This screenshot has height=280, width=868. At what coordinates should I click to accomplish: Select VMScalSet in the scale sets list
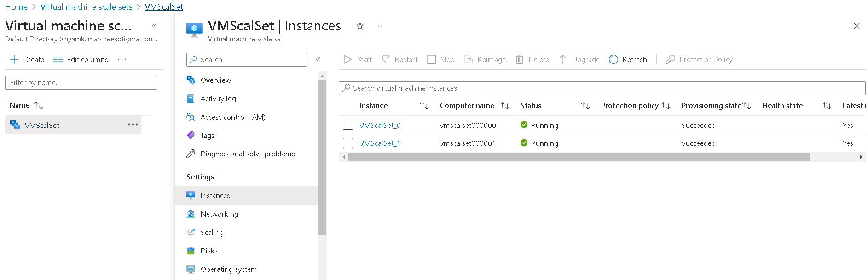42,125
